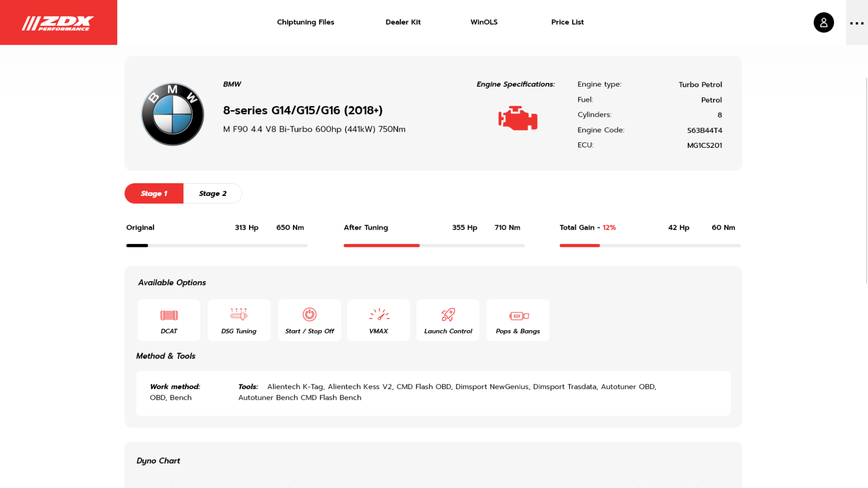This screenshot has width=868, height=488.
Task: Open the WinOLS menu item
Action: pos(484,22)
